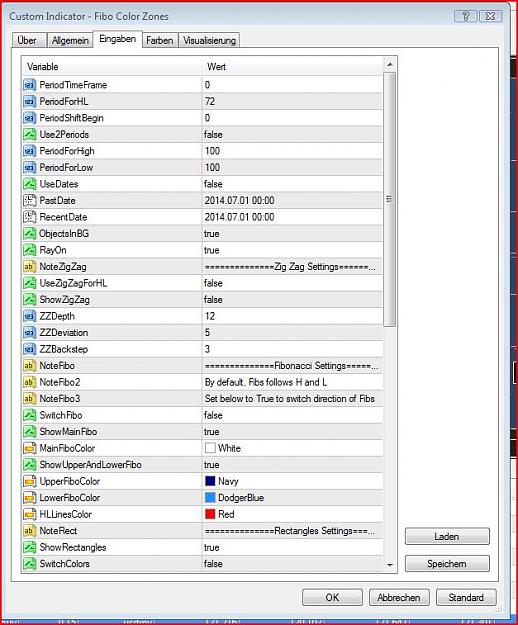
Task: Click the White swatch for MainFiboColor
Action: coord(210,448)
